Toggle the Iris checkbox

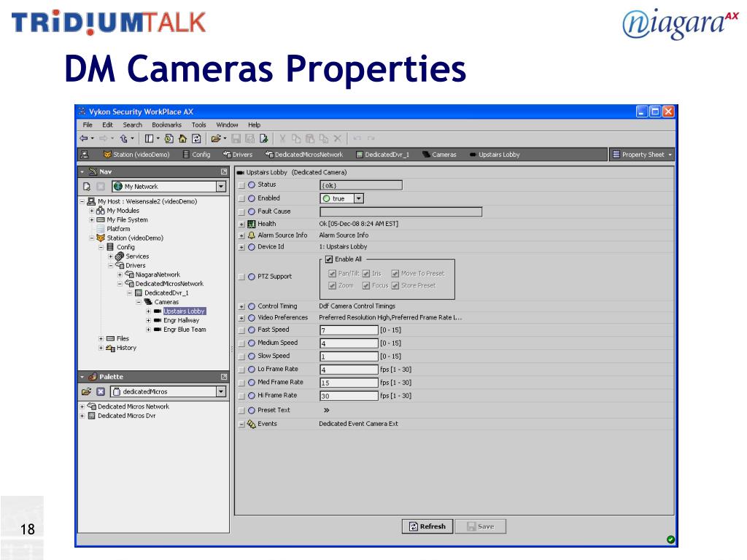click(x=366, y=273)
